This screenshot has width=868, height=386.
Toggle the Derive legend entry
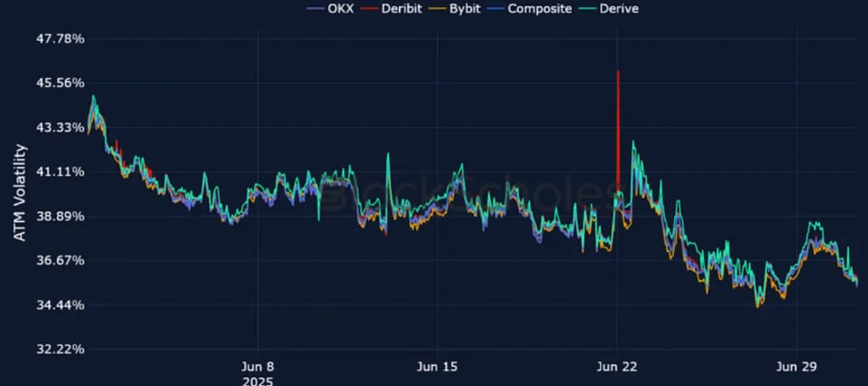pyautogui.click(x=609, y=9)
